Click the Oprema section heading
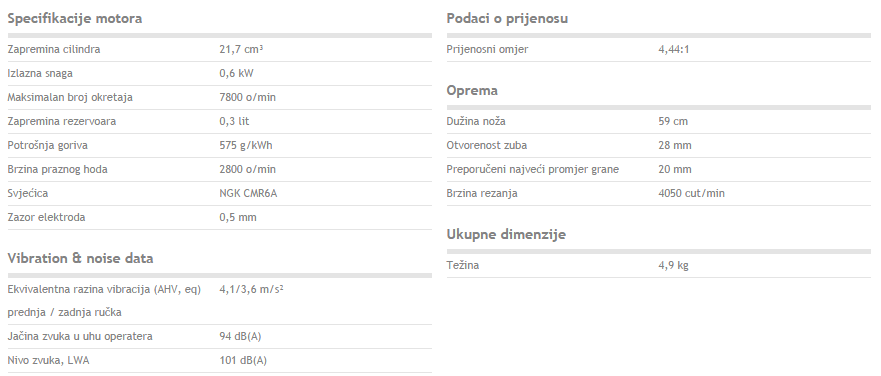The height and width of the screenshot is (376, 881). (x=472, y=90)
